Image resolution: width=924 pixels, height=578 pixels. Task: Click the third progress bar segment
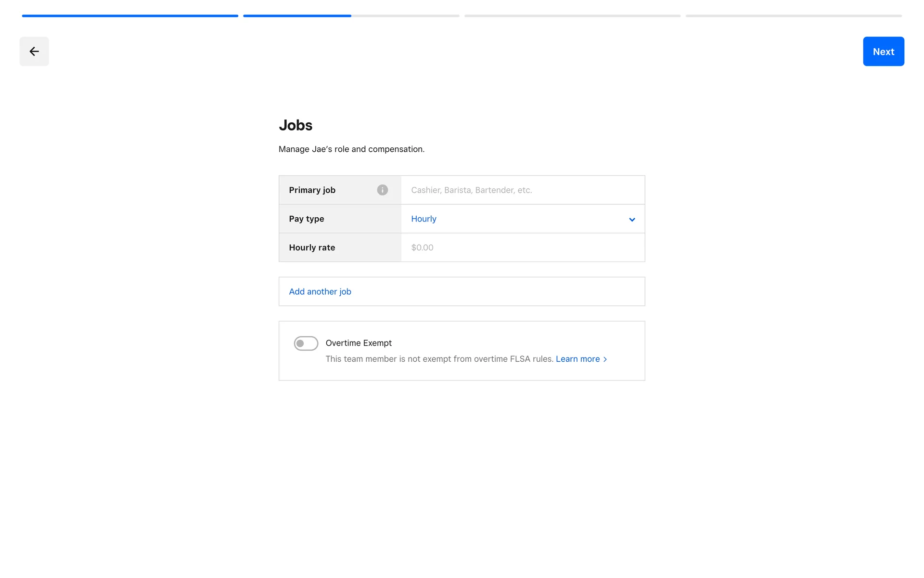tap(572, 16)
